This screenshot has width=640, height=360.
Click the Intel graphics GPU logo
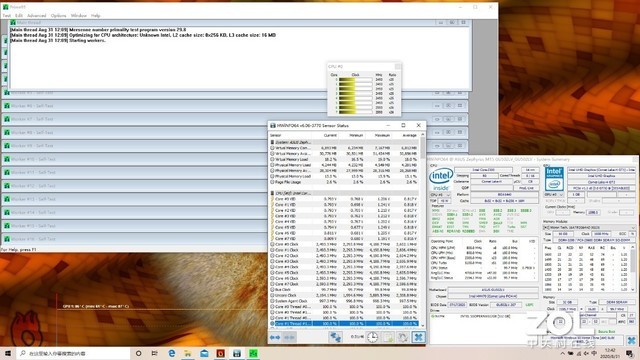[x=554, y=178]
